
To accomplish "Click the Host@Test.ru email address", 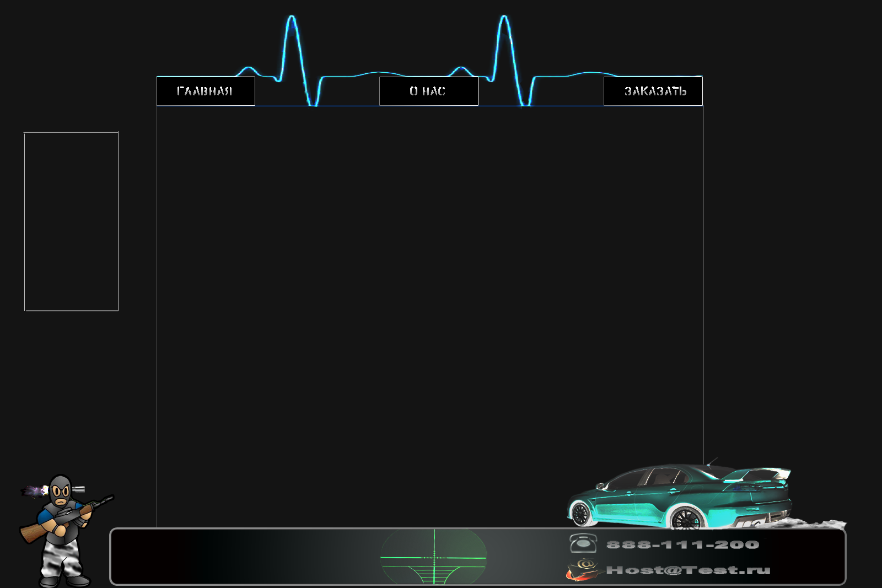I will [688, 570].
